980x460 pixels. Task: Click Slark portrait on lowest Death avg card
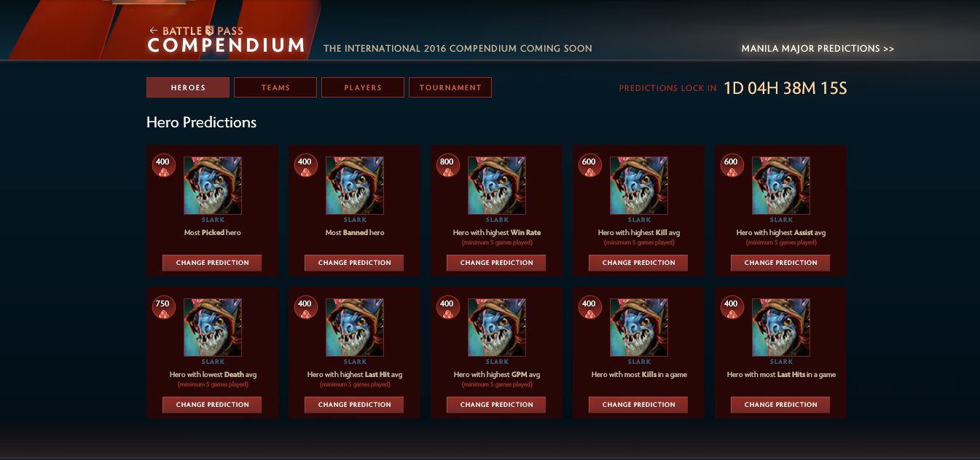213,328
